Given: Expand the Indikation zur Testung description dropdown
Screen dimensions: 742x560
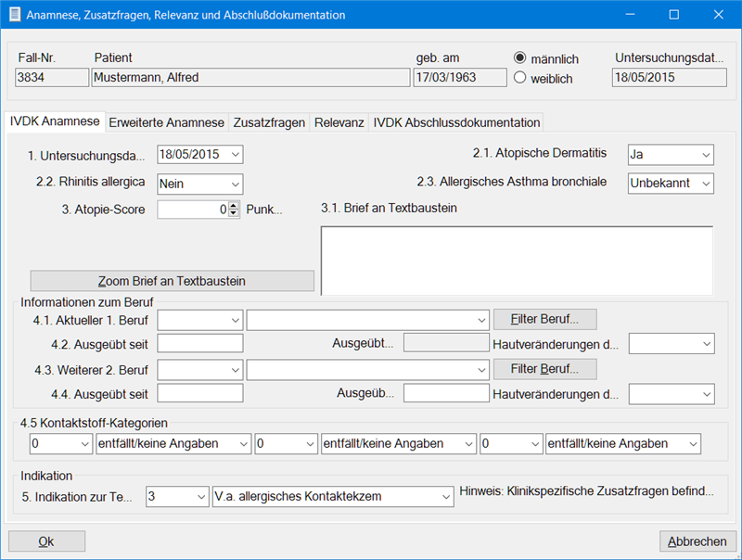Looking at the screenshot, I should coord(441,497).
